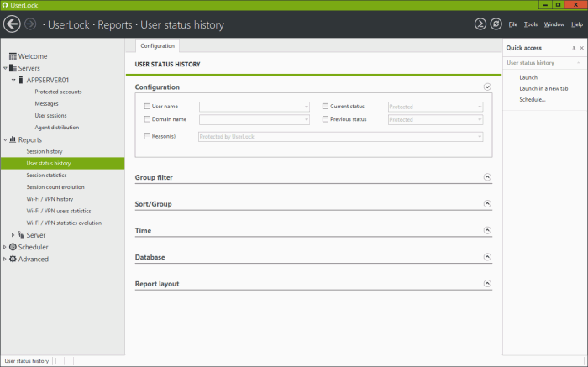The width and height of the screenshot is (588, 367).
Task: Open the Previous status Protected dropdown
Action: [435, 119]
